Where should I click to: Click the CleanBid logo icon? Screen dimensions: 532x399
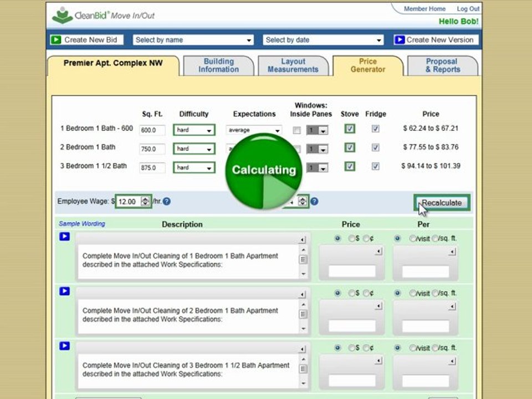click(63, 16)
